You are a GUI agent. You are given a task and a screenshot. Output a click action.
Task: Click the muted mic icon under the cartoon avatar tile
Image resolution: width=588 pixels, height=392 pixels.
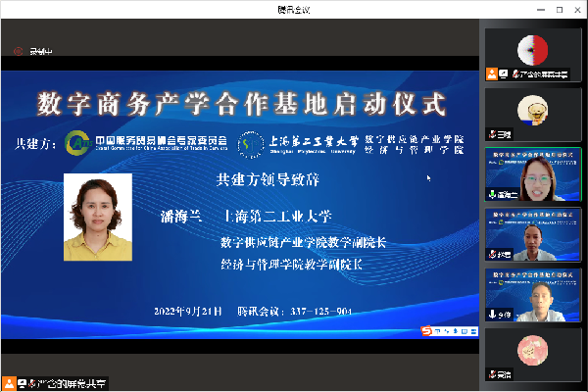click(x=492, y=134)
